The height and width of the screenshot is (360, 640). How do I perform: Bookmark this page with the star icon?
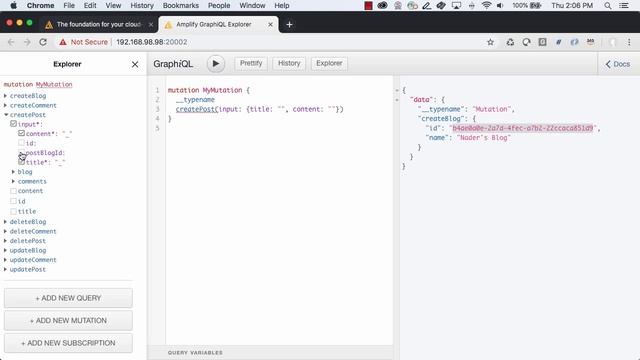(x=490, y=42)
